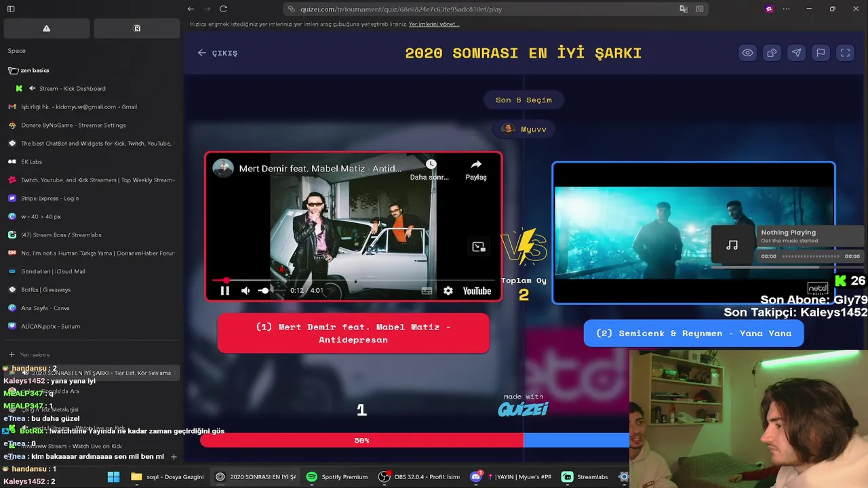868x488 pixels.
Task: Open OBS 32.0.4 from taskbar
Action: (420, 476)
